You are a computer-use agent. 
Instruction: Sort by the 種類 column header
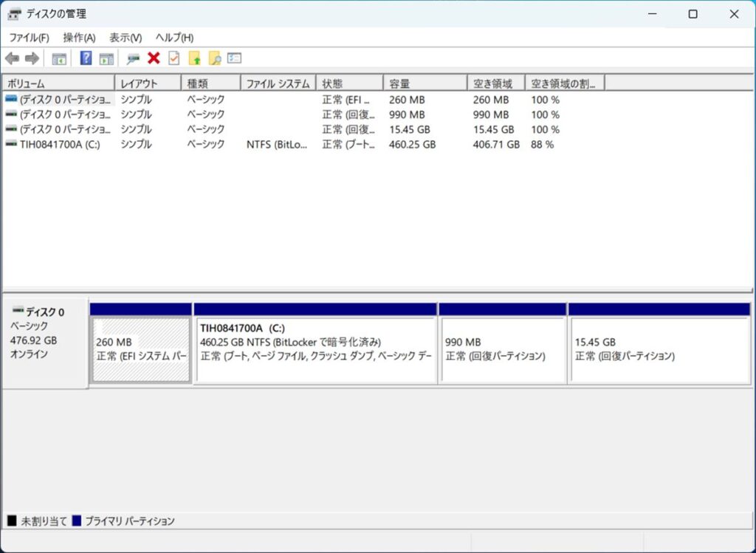pyautogui.click(x=211, y=83)
